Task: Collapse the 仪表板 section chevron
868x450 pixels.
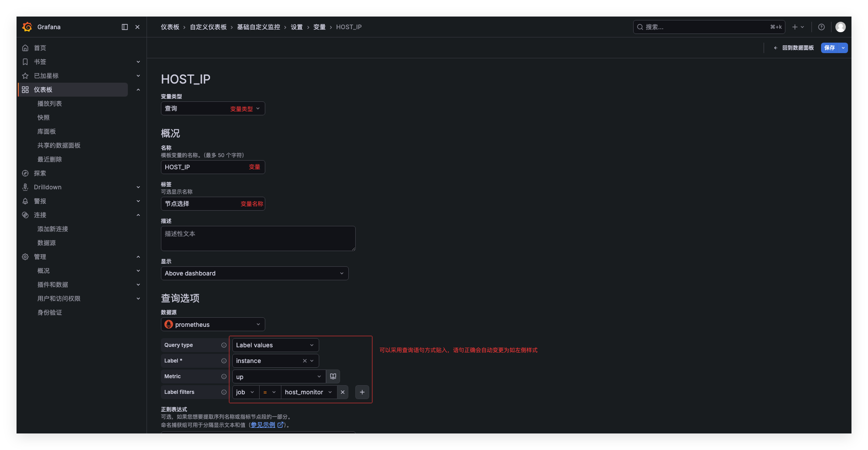Action: tap(138, 90)
